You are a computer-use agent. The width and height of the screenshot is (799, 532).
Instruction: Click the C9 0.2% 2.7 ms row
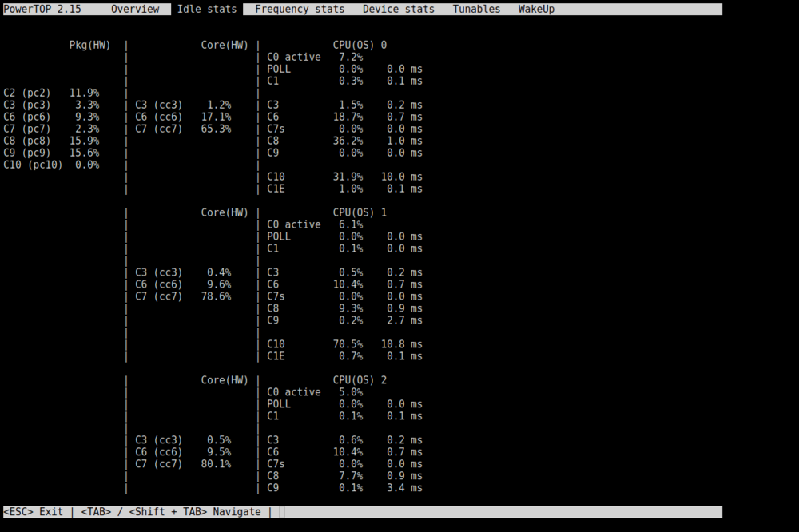tap(344, 320)
